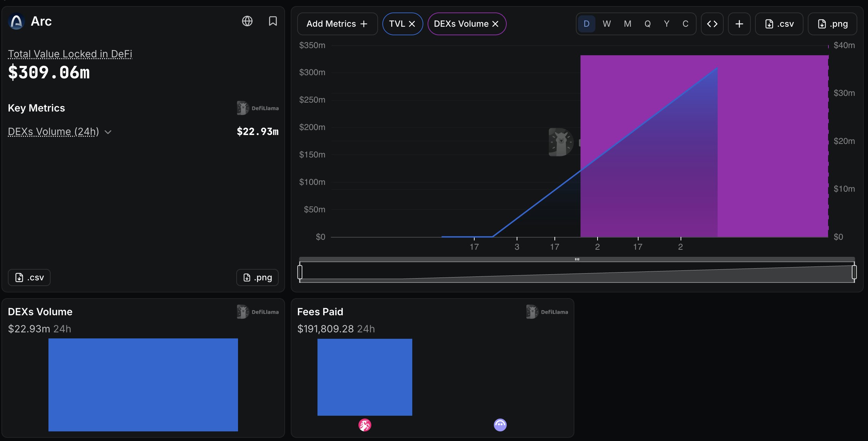Click the blue bar in Fees Paid chart
This screenshot has width=868, height=441.
pyautogui.click(x=365, y=377)
